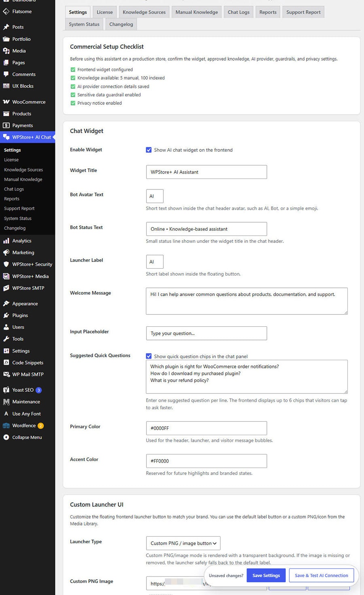Open the Support Report tab

tap(303, 12)
